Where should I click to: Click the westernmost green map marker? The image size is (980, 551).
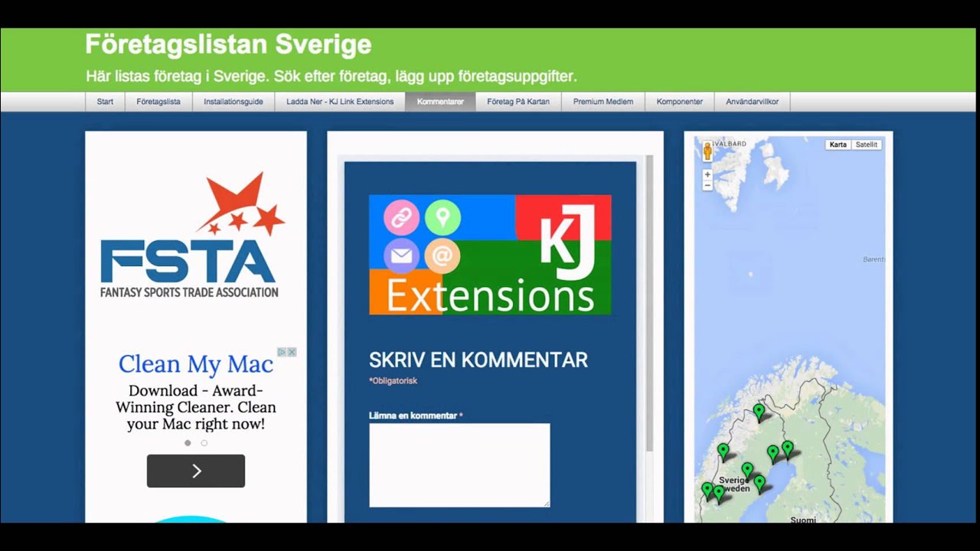point(707,490)
